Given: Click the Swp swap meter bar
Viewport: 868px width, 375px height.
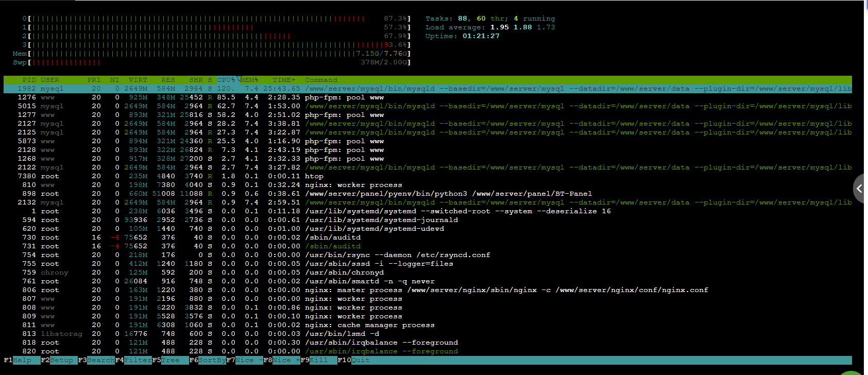Looking at the screenshot, I should pos(212,62).
